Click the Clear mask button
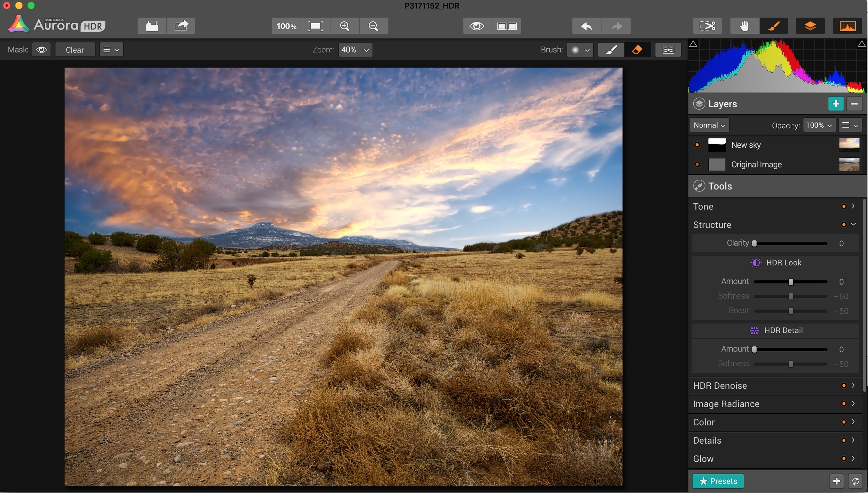This screenshot has height=493, width=868. [x=75, y=50]
